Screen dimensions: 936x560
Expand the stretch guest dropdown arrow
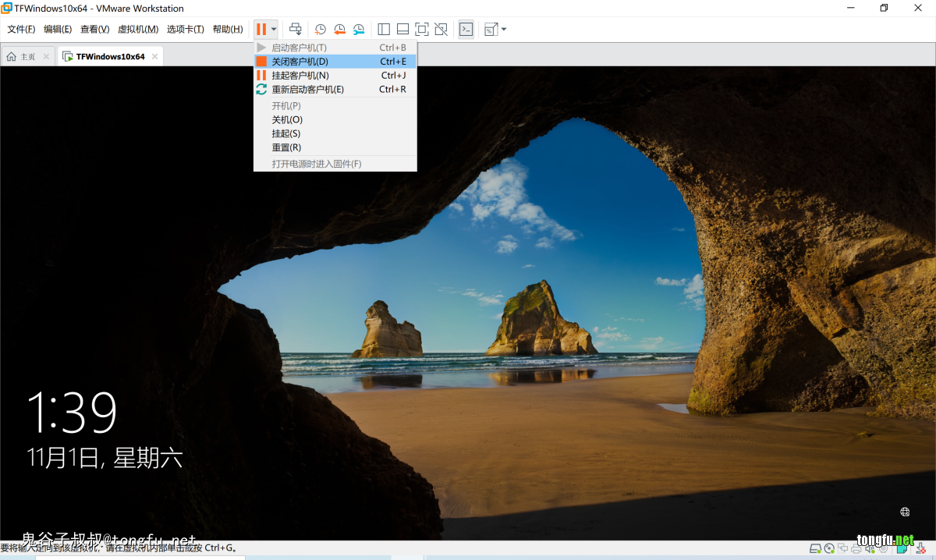504,30
